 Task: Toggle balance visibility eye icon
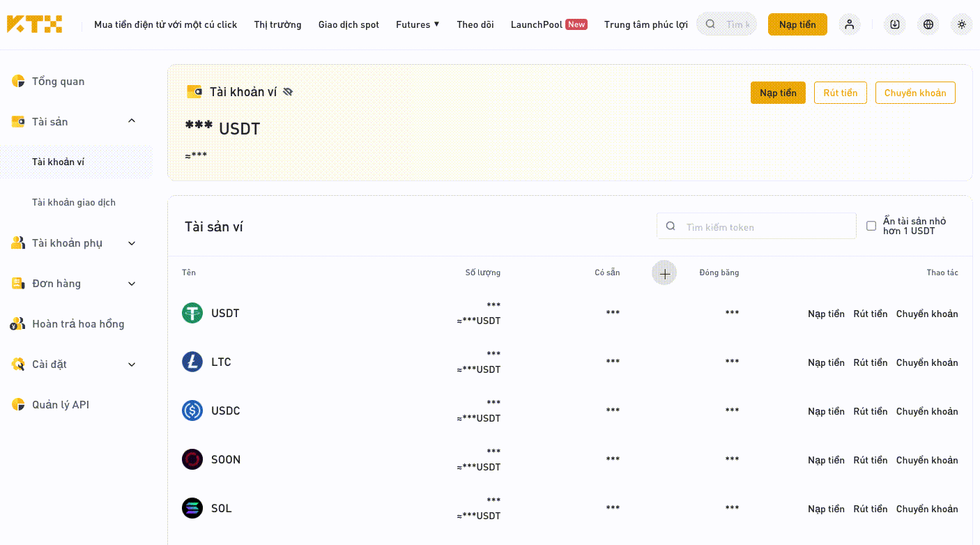tap(288, 92)
